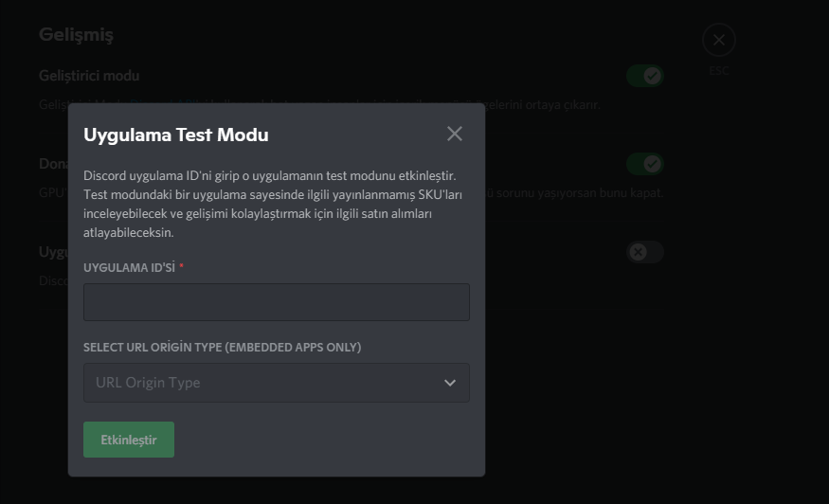Click the Gelişmiş section heading
The image size is (829, 504).
(x=76, y=35)
